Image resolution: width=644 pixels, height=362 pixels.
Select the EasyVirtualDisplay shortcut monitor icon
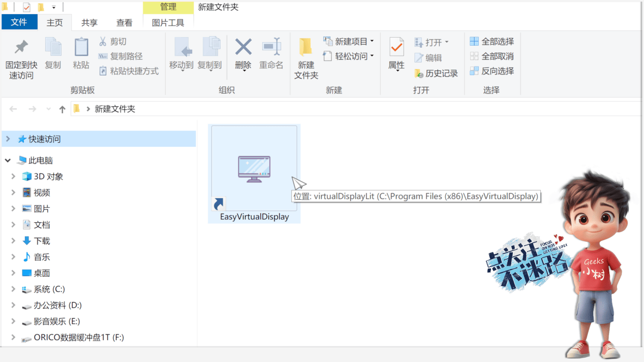tap(254, 169)
